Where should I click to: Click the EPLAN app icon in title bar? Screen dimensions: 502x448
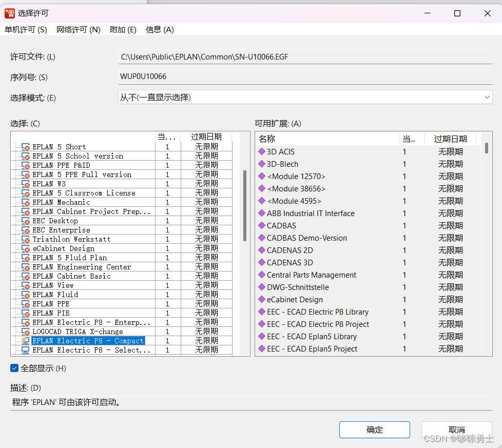click(10, 13)
